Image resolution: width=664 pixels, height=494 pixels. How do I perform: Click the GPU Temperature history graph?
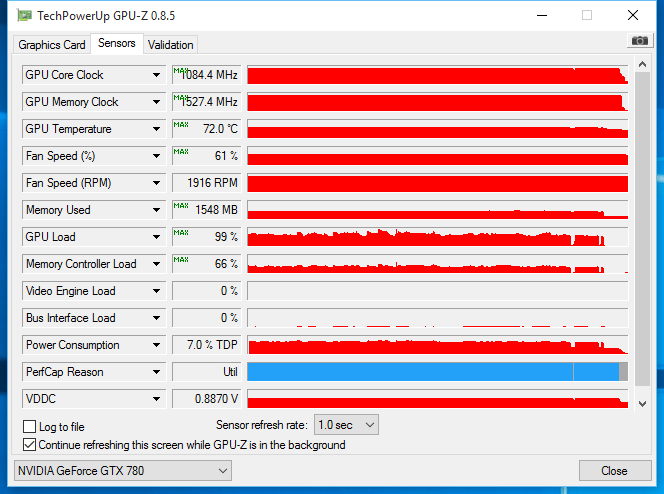point(437,129)
